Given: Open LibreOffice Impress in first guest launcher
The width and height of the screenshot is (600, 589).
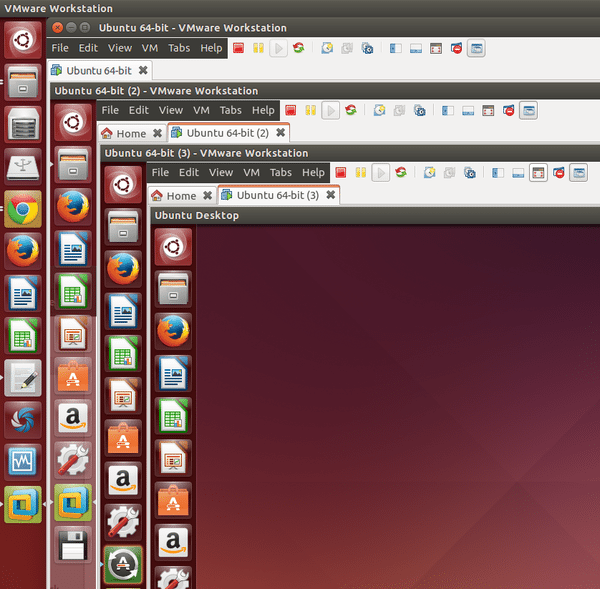Looking at the screenshot, I should pos(73,334).
